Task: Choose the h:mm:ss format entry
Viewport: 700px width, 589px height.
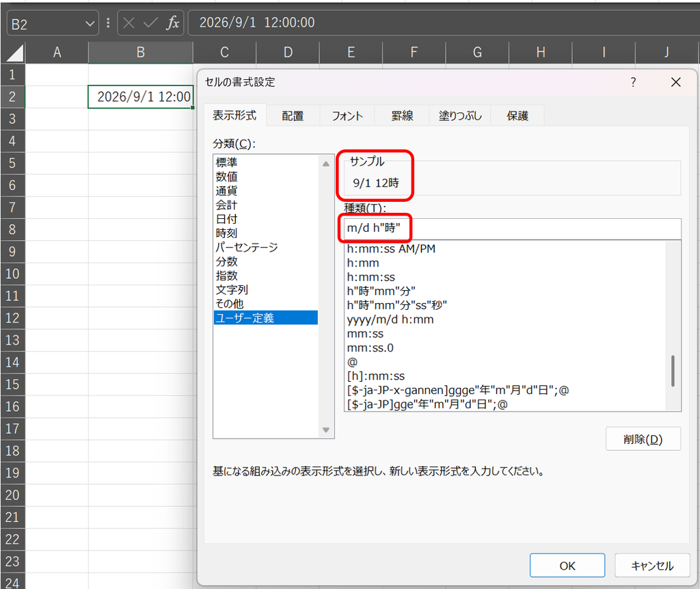Action: click(x=504, y=277)
